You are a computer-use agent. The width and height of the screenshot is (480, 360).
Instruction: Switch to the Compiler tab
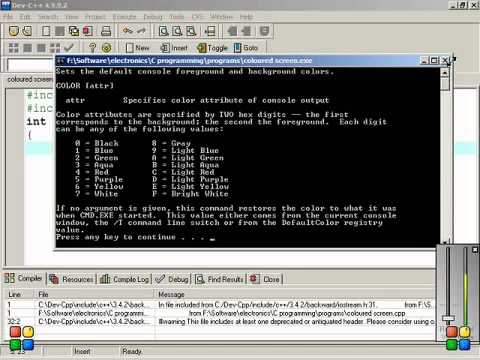point(23,278)
